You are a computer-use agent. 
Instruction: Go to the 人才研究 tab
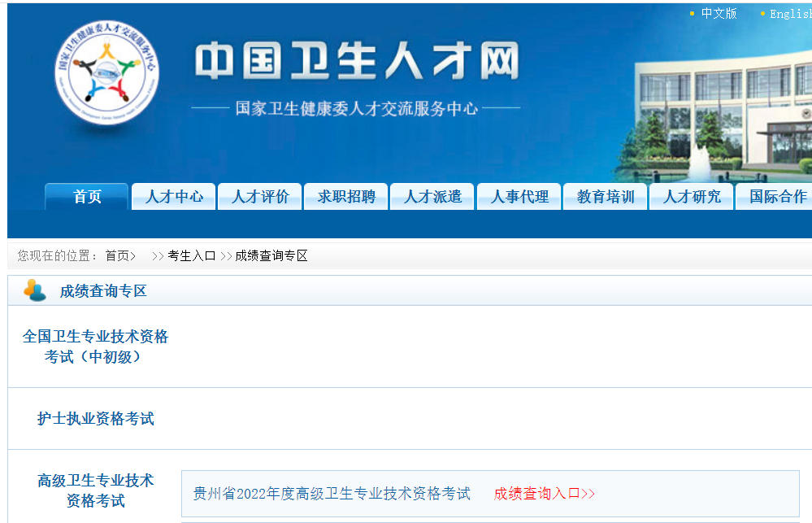pos(692,197)
